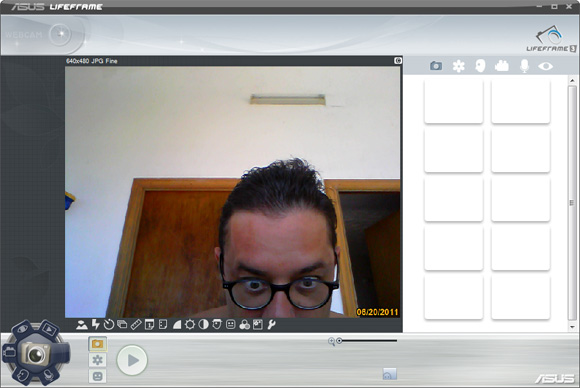
Task: Toggle the flash lightning bolt icon
Action: click(x=95, y=325)
